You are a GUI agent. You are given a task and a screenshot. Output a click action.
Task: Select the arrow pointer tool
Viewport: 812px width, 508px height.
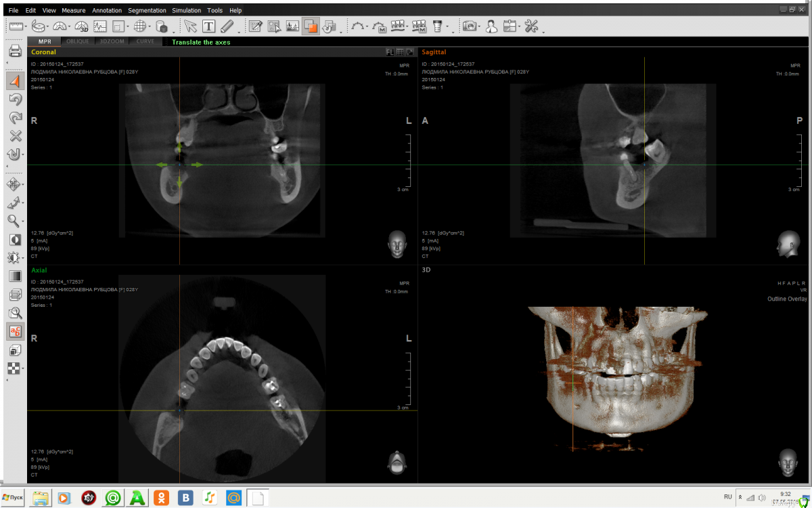click(x=190, y=26)
